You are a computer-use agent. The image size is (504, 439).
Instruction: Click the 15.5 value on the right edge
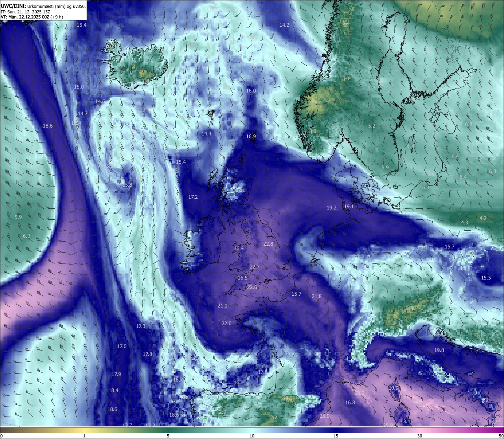486,278
